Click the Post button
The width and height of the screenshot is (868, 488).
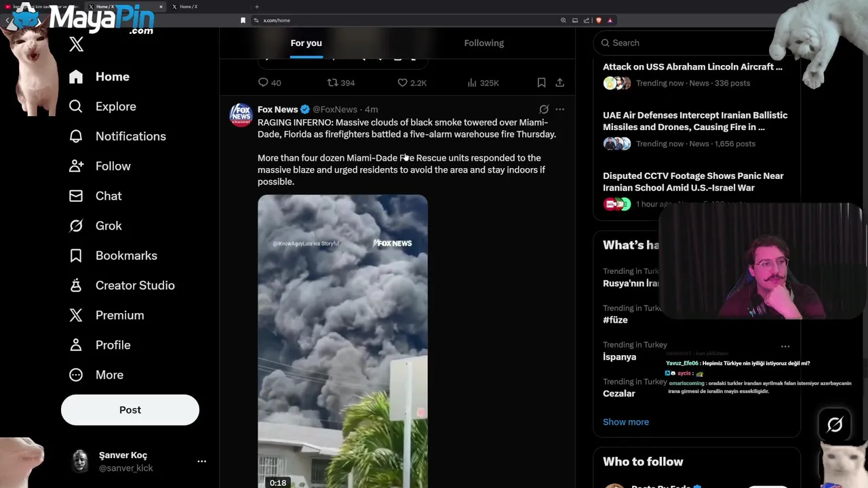[130, 410]
